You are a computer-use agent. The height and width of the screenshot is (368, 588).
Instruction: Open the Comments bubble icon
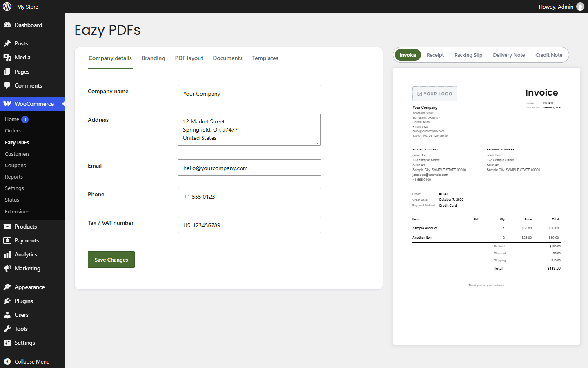(7, 85)
